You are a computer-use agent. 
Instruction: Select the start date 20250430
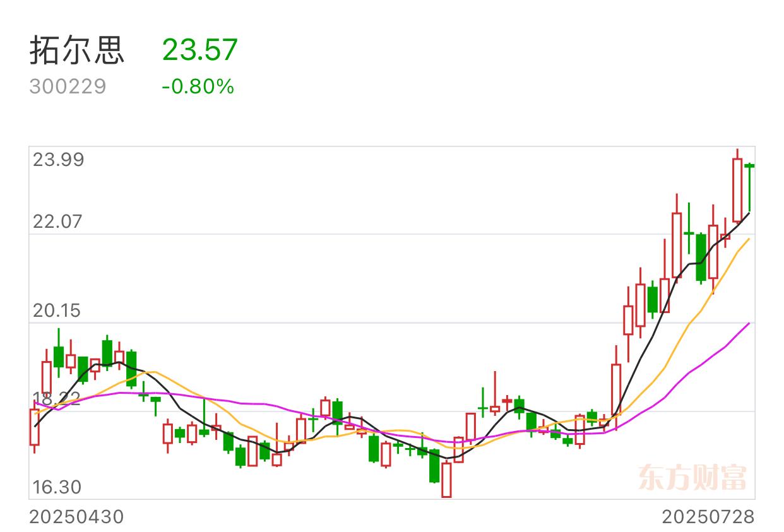pyautogui.click(x=76, y=517)
